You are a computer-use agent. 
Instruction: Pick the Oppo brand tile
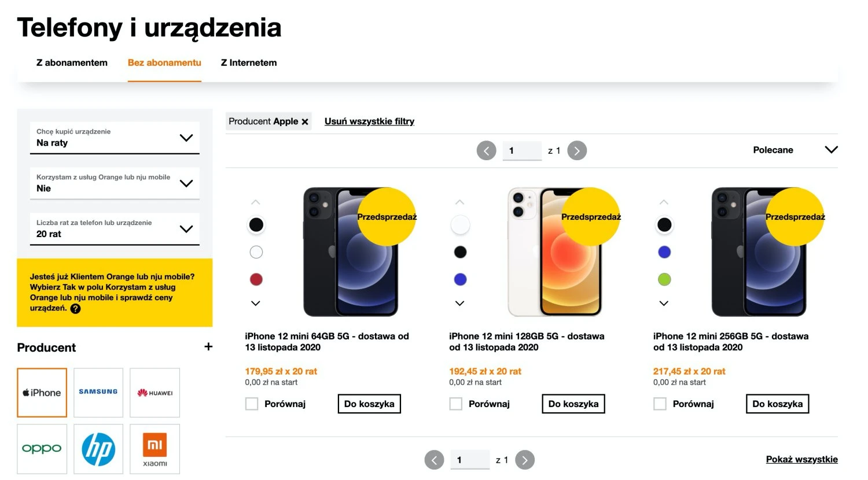[42, 449]
